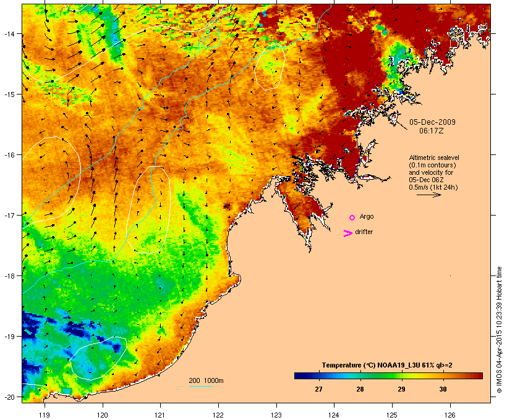Click the longitude label 121

pyautogui.click(x=160, y=415)
